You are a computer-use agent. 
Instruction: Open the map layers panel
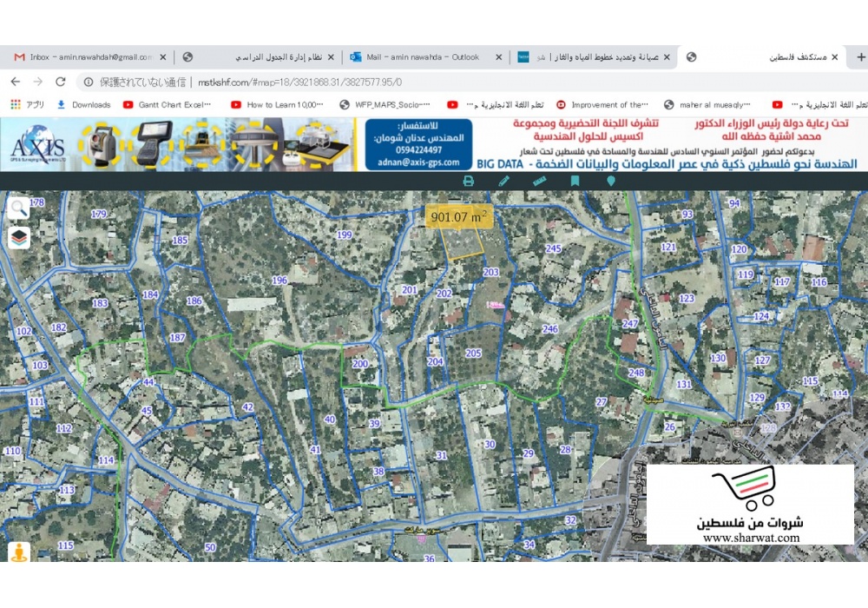pos(18,237)
